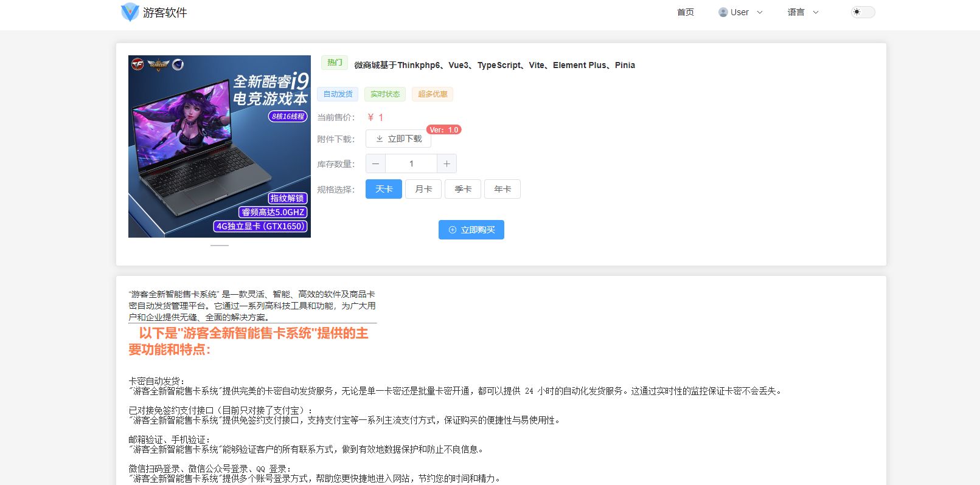Click the 附件下载 label
980x485 pixels.
coord(336,139)
